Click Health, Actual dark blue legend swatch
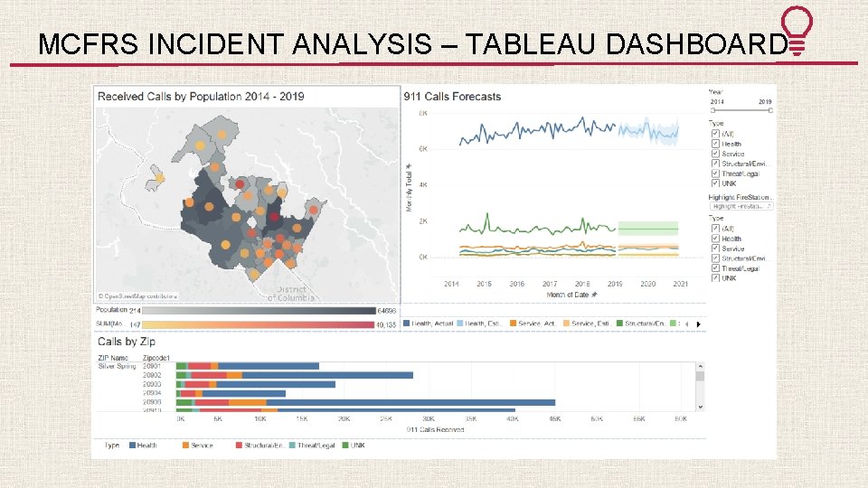The height and width of the screenshot is (488, 868). pos(406,324)
